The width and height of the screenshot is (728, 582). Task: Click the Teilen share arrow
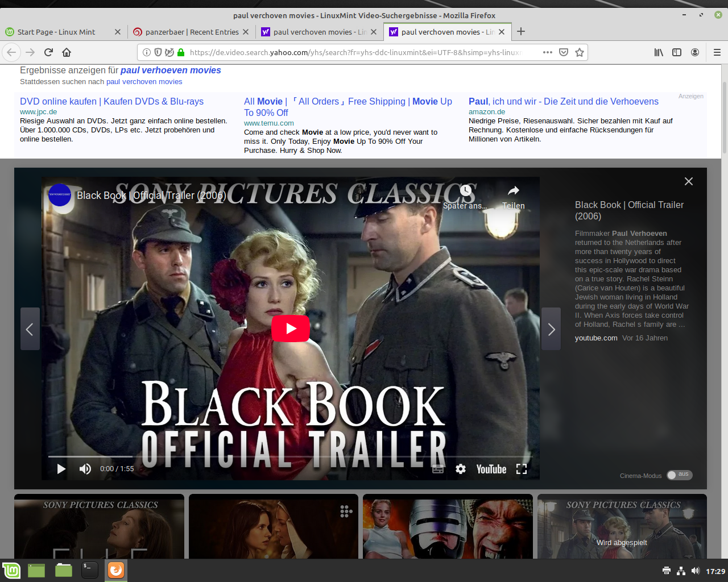coord(514,190)
